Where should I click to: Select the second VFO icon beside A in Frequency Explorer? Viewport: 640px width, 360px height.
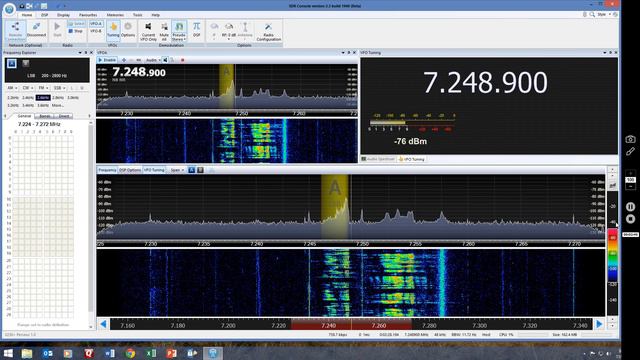coord(26,63)
